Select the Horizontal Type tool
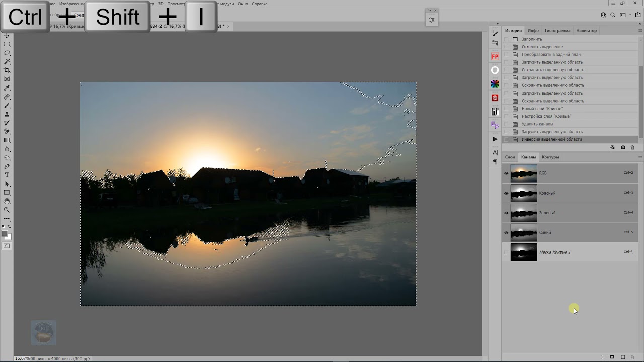Viewport: 644px width, 362px height. [7, 175]
